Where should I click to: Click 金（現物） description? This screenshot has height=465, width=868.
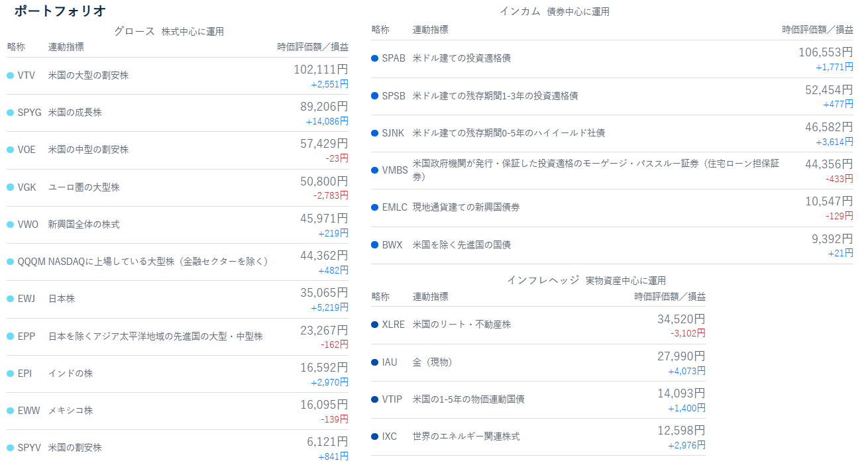click(433, 362)
